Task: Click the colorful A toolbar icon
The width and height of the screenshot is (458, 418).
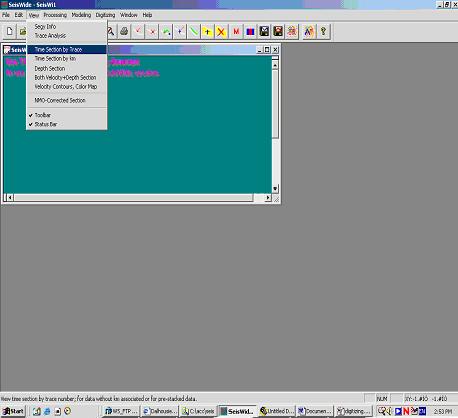Action: pos(309,32)
